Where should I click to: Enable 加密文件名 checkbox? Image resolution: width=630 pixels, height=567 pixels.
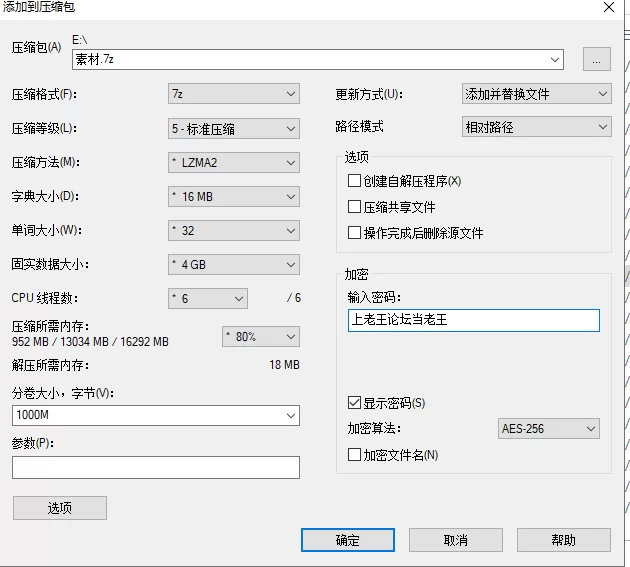pyautogui.click(x=354, y=455)
